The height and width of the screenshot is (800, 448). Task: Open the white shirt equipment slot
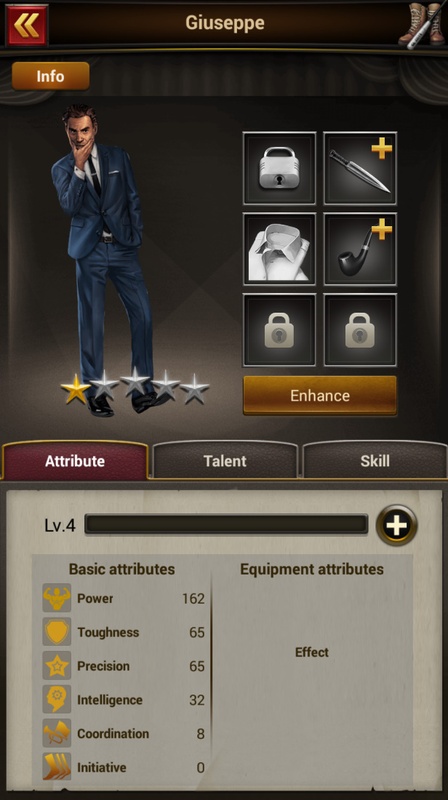[x=279, y=249]
